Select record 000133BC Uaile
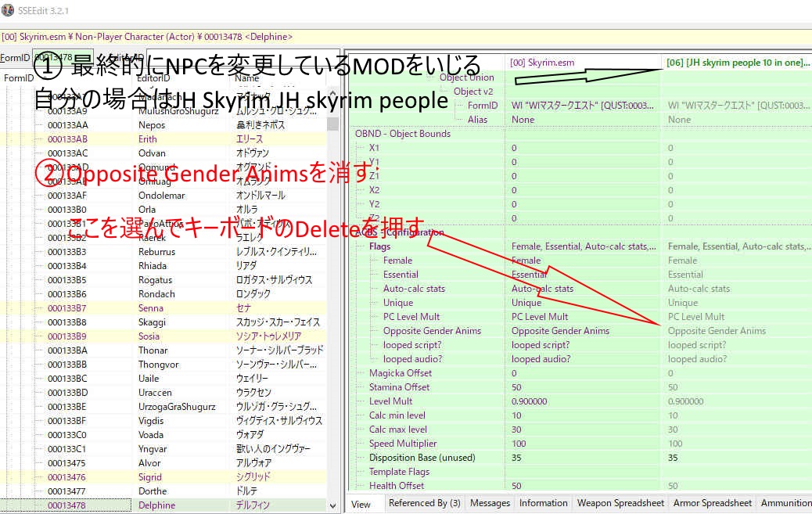The height and width of the screenshot is (514, 812). coord(163,378)
